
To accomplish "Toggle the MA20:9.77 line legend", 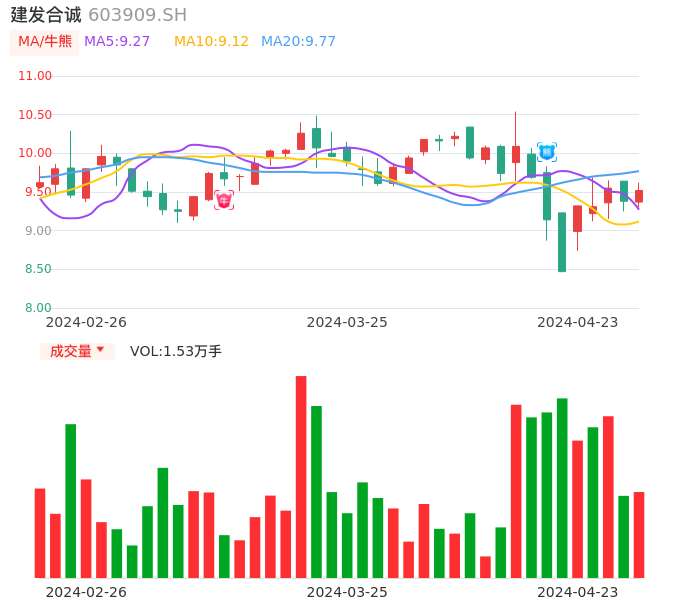I will [x=298, y=42].
